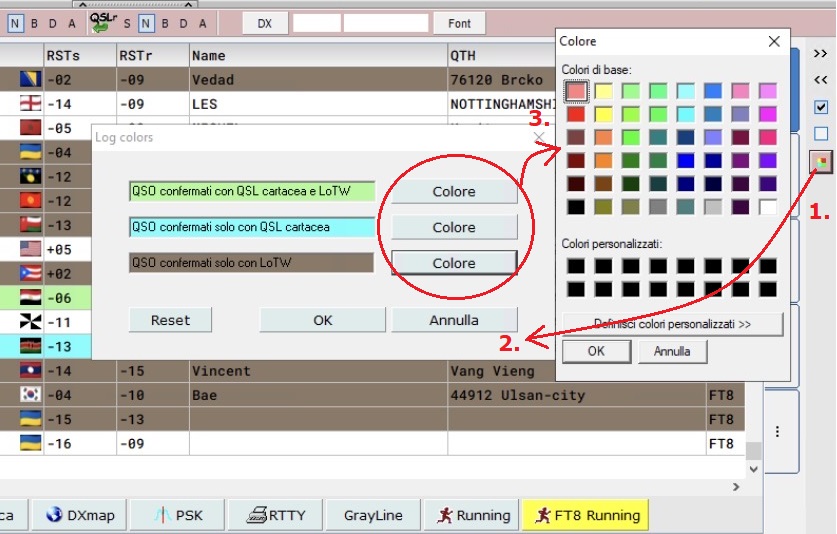Click the Kenya flag in the cyan -13 row
This screenshot has width=837, height=534.
(30, 347)
